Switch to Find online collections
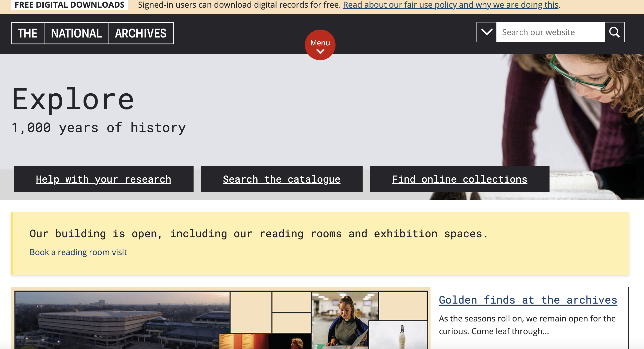This screenshot has width=644, height=349. click(459, 179)
